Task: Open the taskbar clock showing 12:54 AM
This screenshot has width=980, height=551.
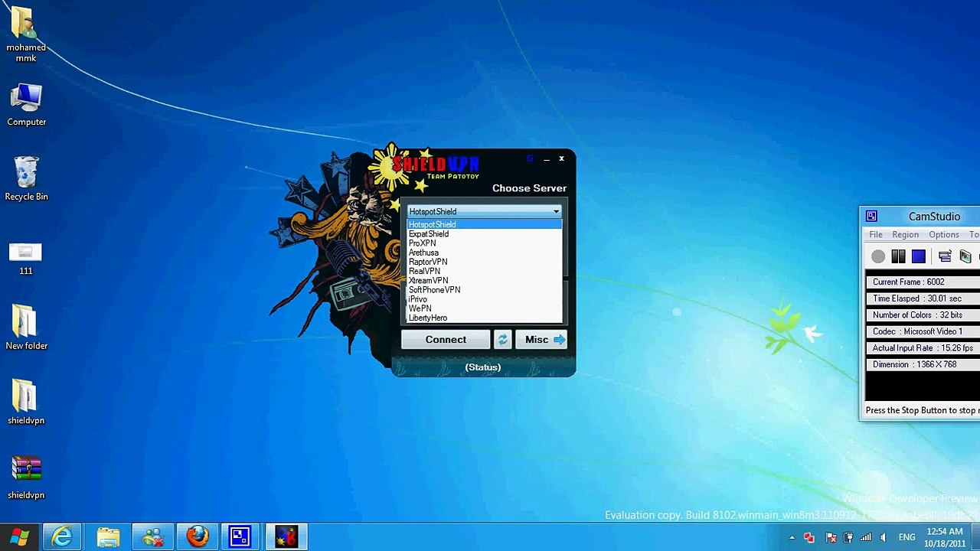Action: pyautogui.click(x=944, y=537)
